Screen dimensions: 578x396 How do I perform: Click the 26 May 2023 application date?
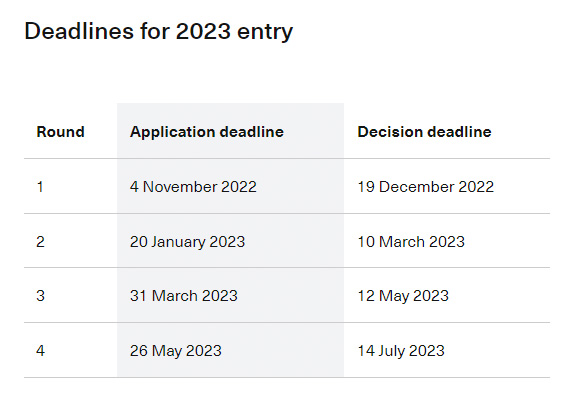tap(176, 351)
